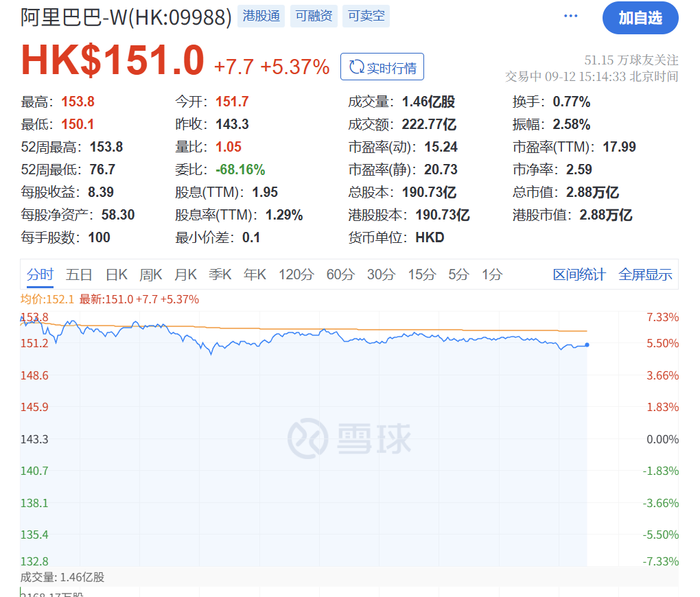This screenshot has width=700, height=597.
Task: Switch to the 五日 chart tab
Action: [79, 274]
